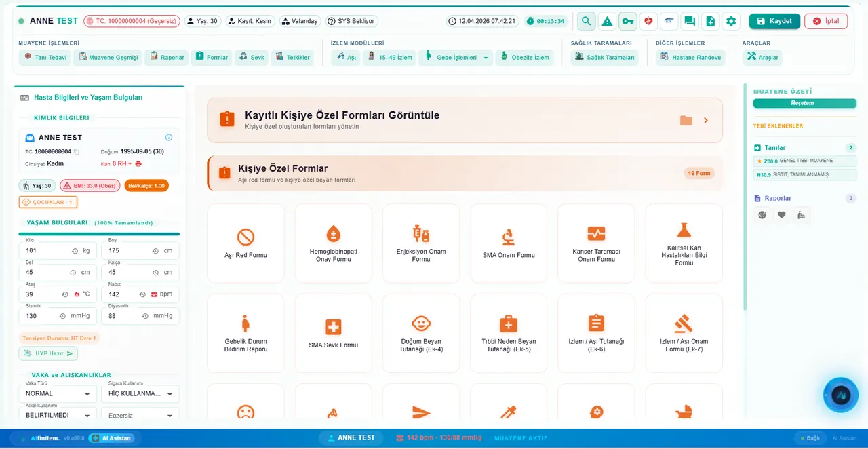Click the ÇOCUKLAR · 1 badge
Viewport: 868px width, 449px height.
48,202
